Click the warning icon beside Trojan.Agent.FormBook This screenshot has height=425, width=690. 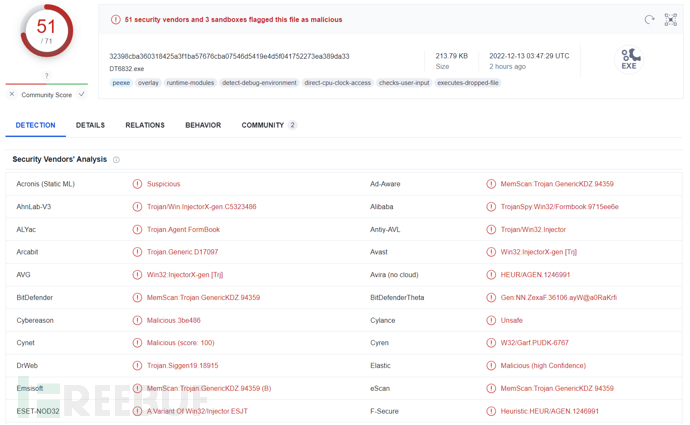[x=137, y=230]
